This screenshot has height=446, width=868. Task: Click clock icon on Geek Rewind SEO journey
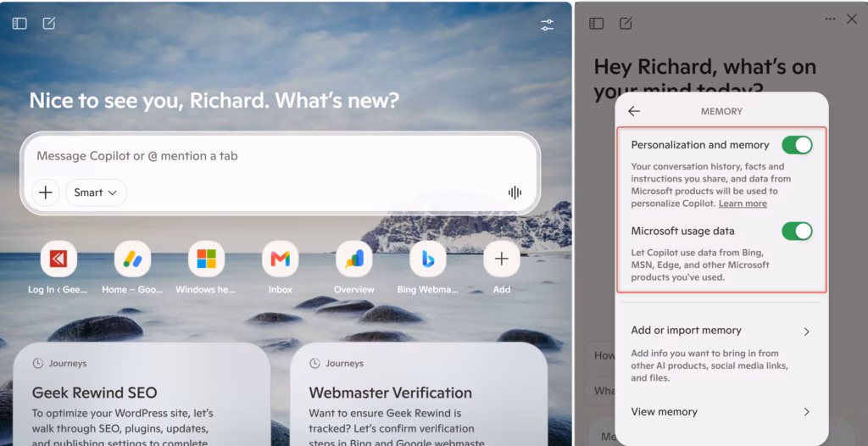pos(37,364)
